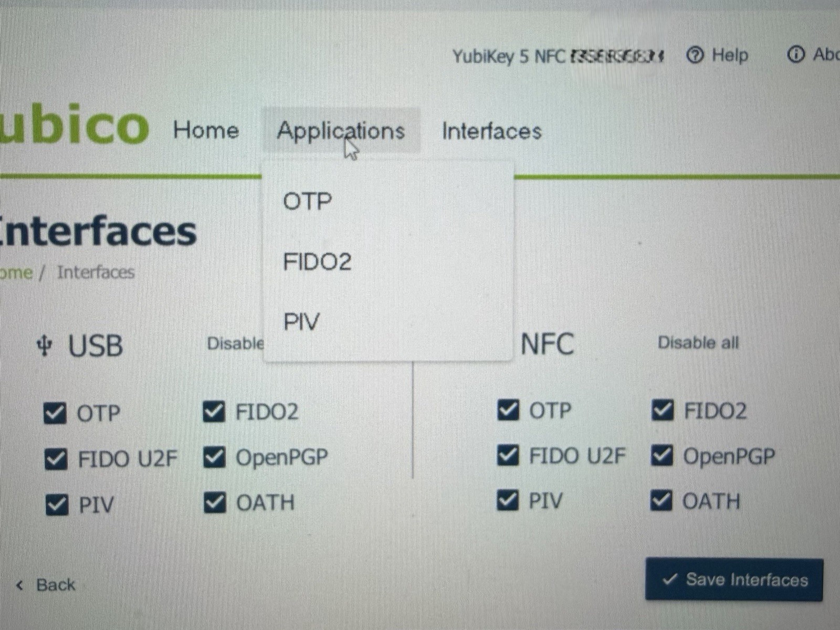This screenshot has width=840, height=630.
Task: Toggle NFC OpenPGP checkbox
Action: pyautogui.click(x=662, y=455)
